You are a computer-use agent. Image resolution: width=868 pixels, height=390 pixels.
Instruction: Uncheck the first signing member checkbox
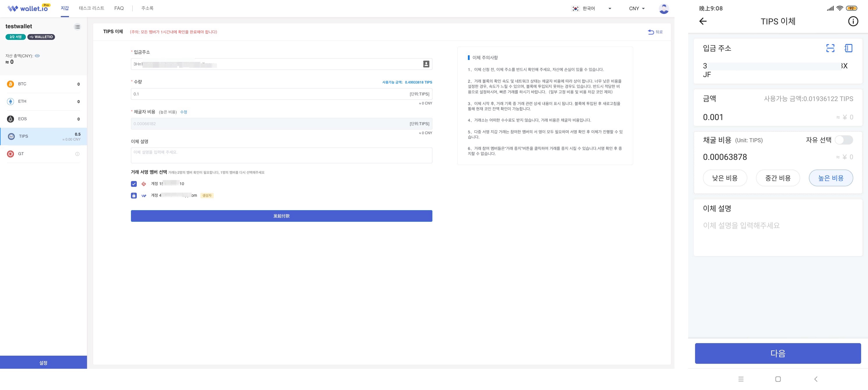coord(134,184)
